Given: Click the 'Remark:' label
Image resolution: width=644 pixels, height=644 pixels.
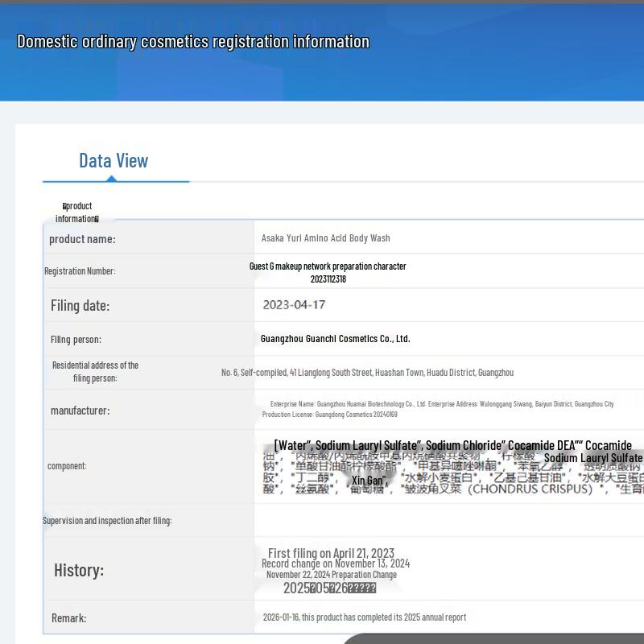Looking at the screenshot, I should (x=68, y=617).
